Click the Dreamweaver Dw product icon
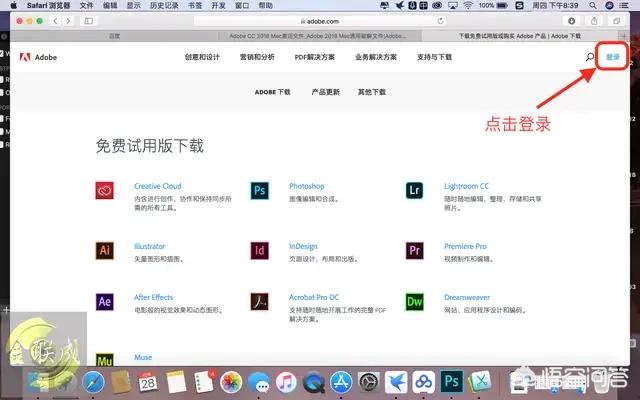This screenshot has height=400, width=640. click(x=414, y=302)
